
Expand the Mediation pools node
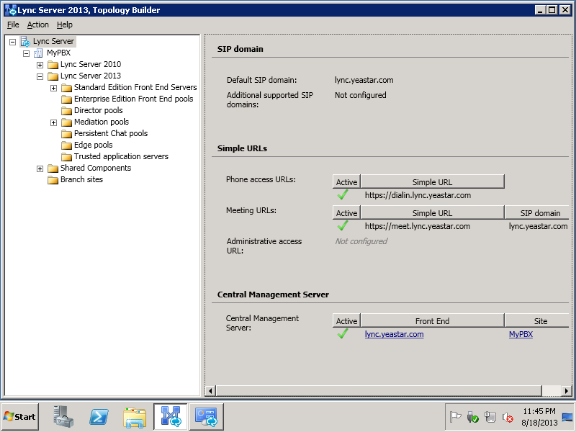[x=54, y=122]
